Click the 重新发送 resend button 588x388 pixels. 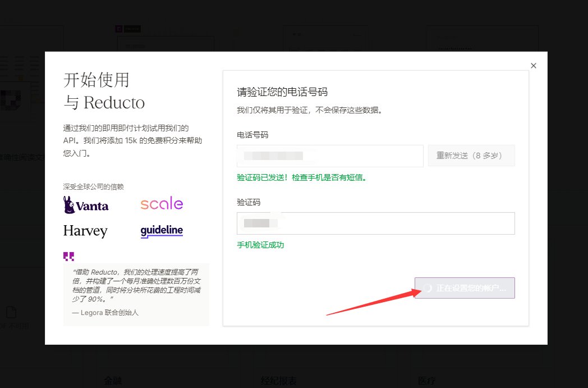click(x=471, y=156)
